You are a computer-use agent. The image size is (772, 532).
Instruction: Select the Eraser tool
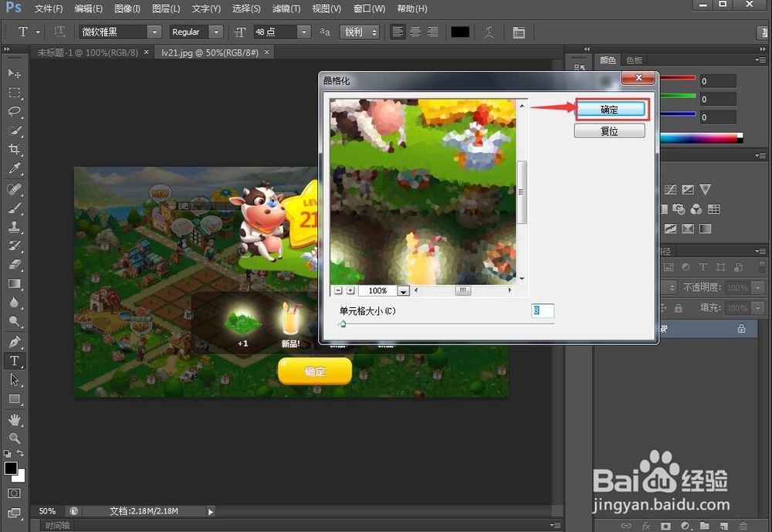14,264
